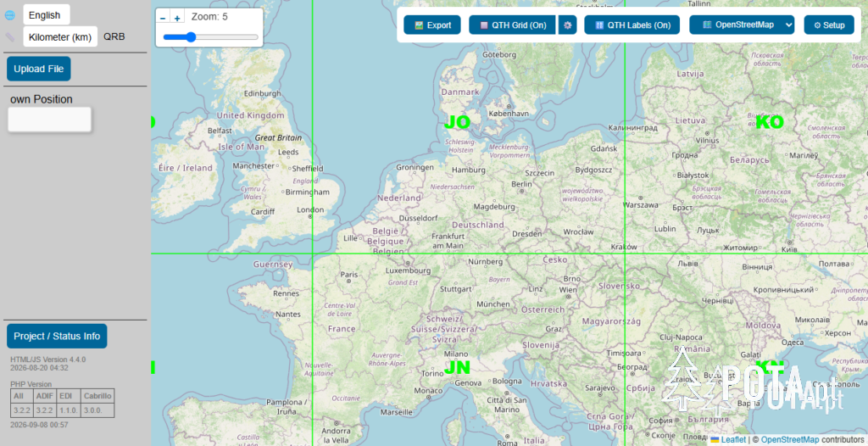Open the OpenStreetMap contributors link

tap(790, 440)
